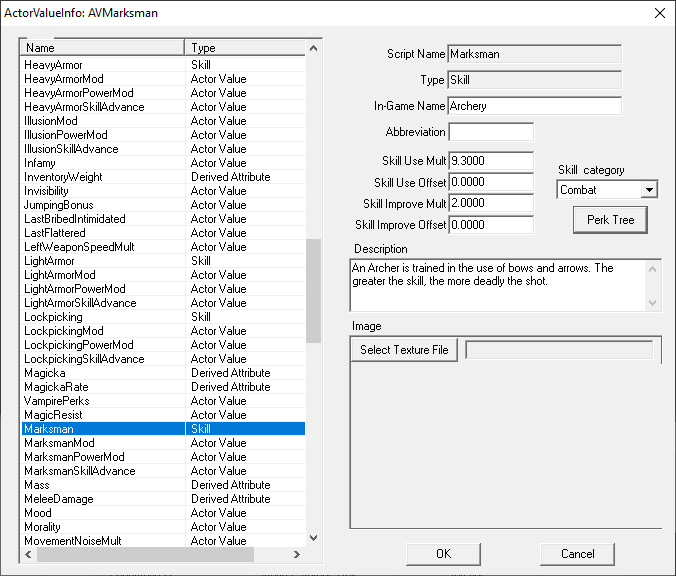Click the list's scroll left arrow
Viewport: 676px width, 576px height.
tap(28, 554)
